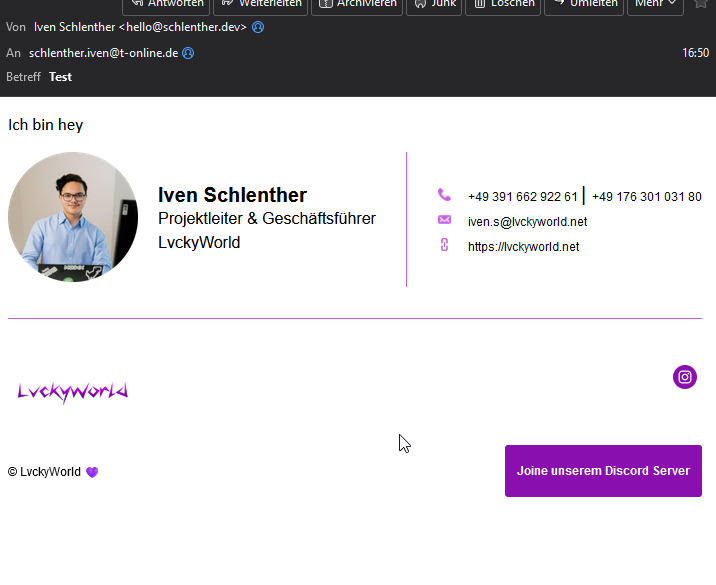Click the contact icon beside the recipient address
Viewport: 716px width, 585px height.
tap(188, 53)
